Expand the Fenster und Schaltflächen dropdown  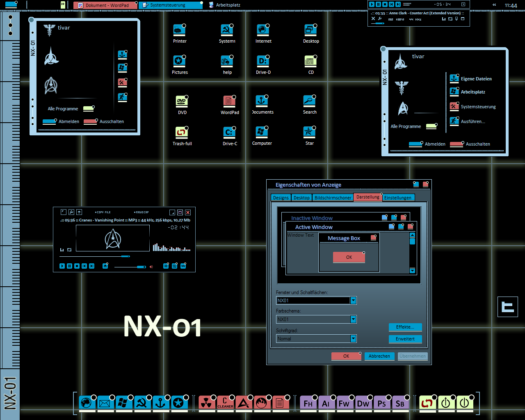pos(353,301)
